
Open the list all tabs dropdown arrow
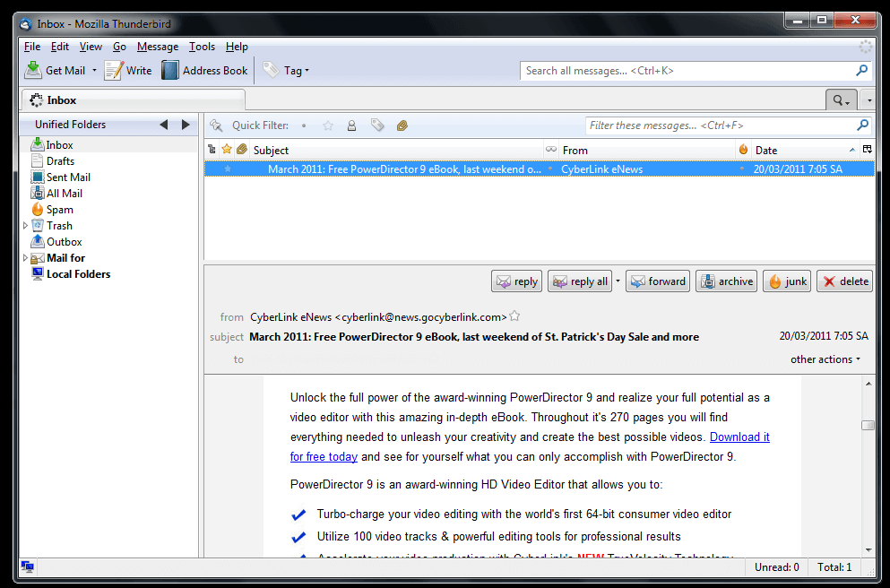point(869,101)
